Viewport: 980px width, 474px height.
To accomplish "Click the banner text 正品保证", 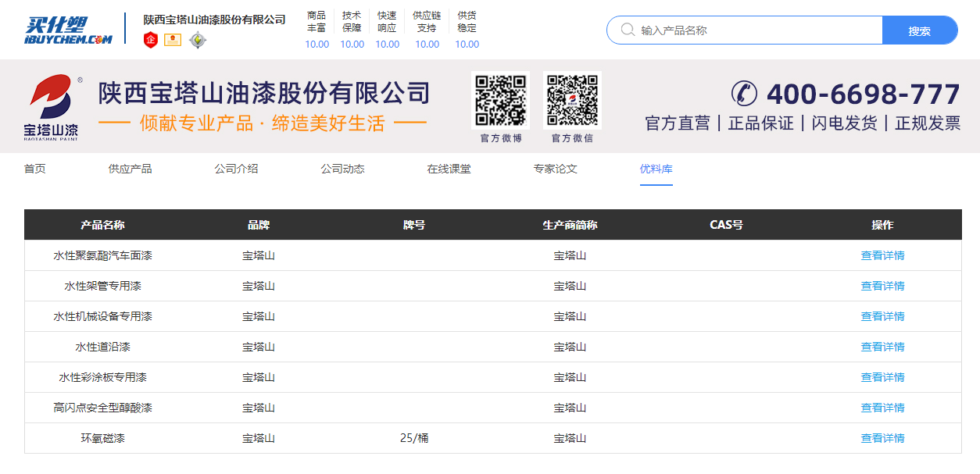I will [761, 123].
